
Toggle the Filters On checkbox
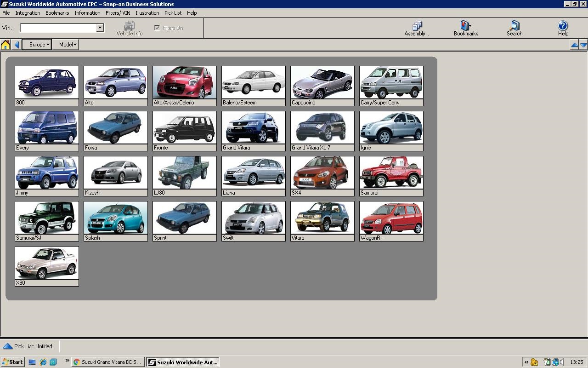coord(157,28)
